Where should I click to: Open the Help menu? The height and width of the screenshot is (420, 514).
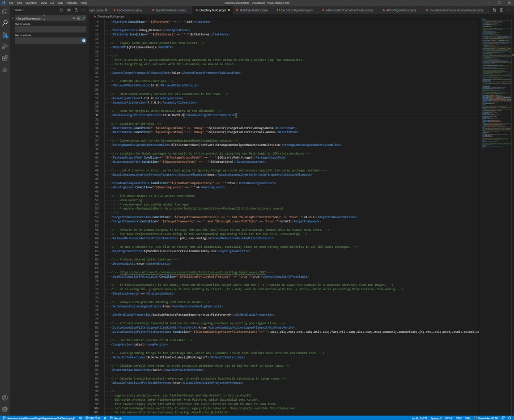coord(84,3)
